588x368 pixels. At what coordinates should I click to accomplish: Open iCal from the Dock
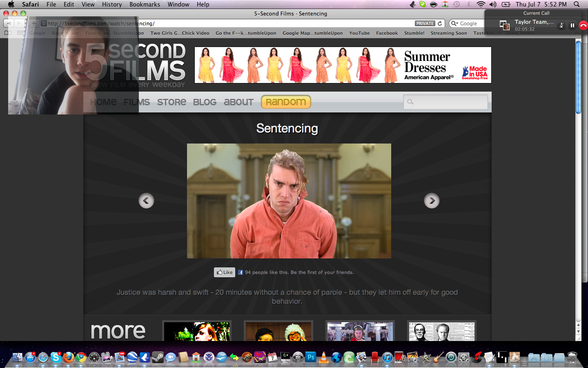[272, 357]
